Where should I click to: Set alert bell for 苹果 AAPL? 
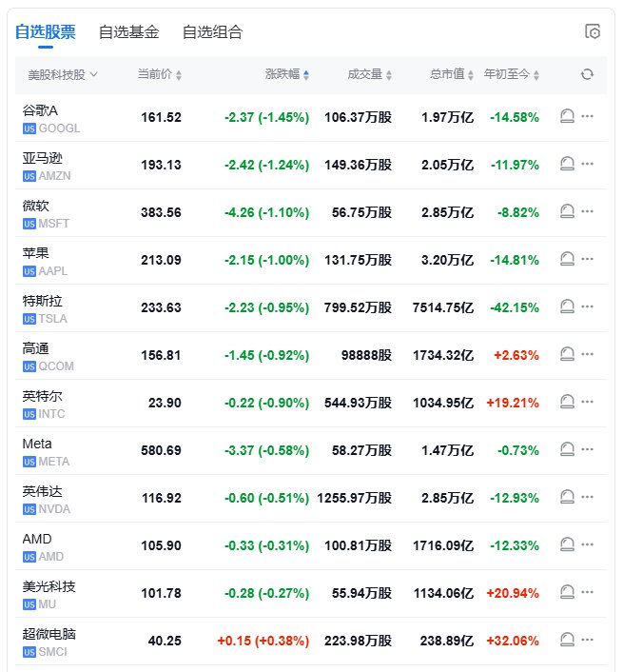click(567, 259)
